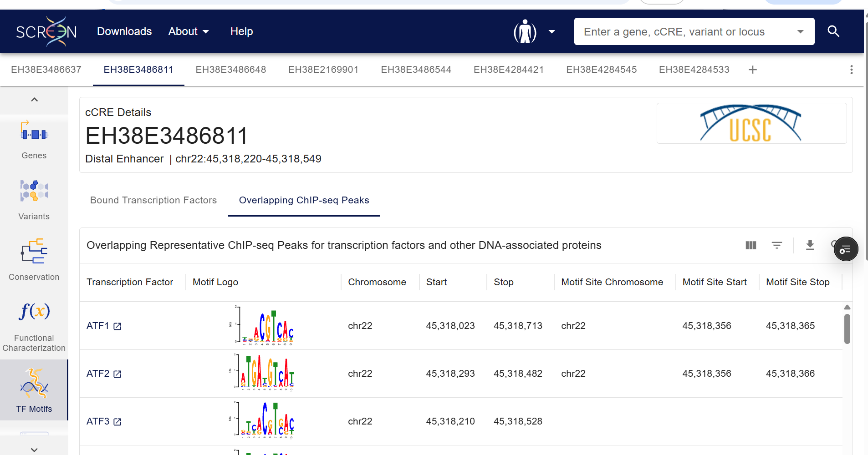This screenshot has width=868, height=455.
Task: Open tab EH38E4284533
Action: click(x=694, y=70)
